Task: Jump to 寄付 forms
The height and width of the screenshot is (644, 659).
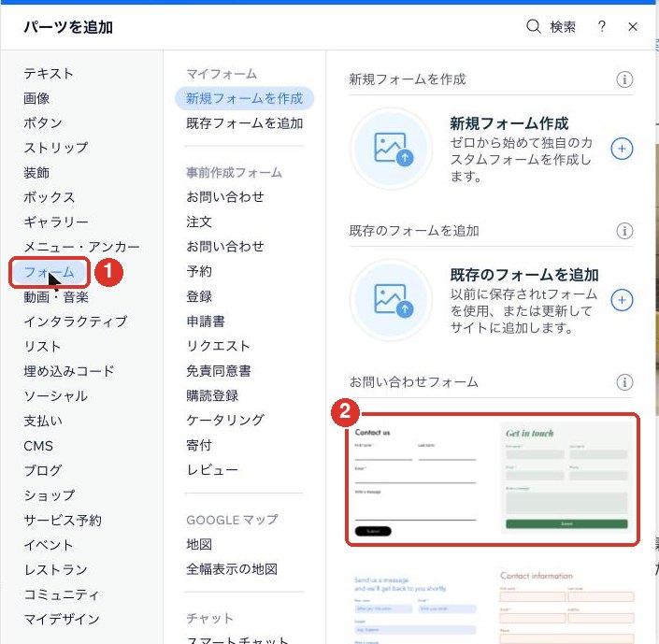Action: pos(199,445)
